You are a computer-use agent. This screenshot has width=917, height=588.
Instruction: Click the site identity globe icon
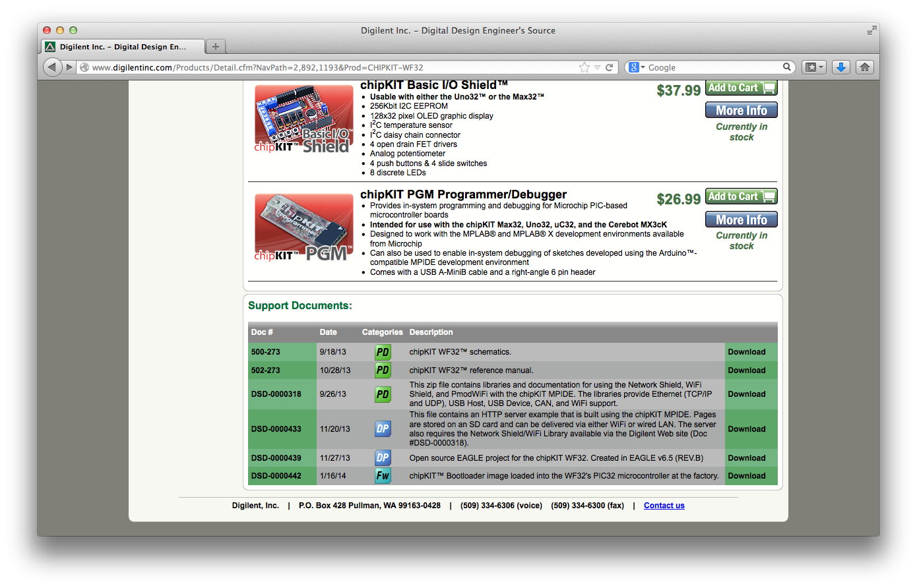[x=84, y=67]
